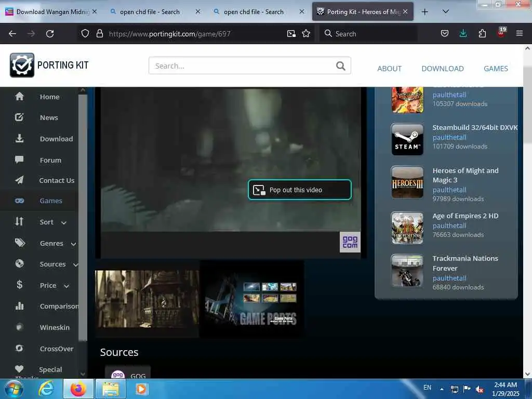Open the list all tabs dropdown arrow
The height and width of the screenshot is (399, 532).
446,11
